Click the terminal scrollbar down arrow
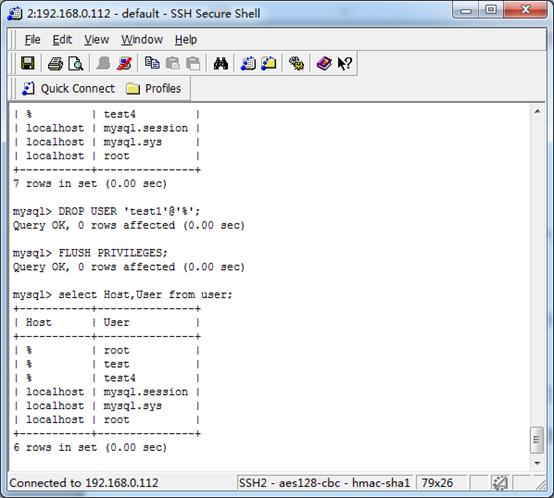This screenshot has width=554, height=498. coord(537,463)
